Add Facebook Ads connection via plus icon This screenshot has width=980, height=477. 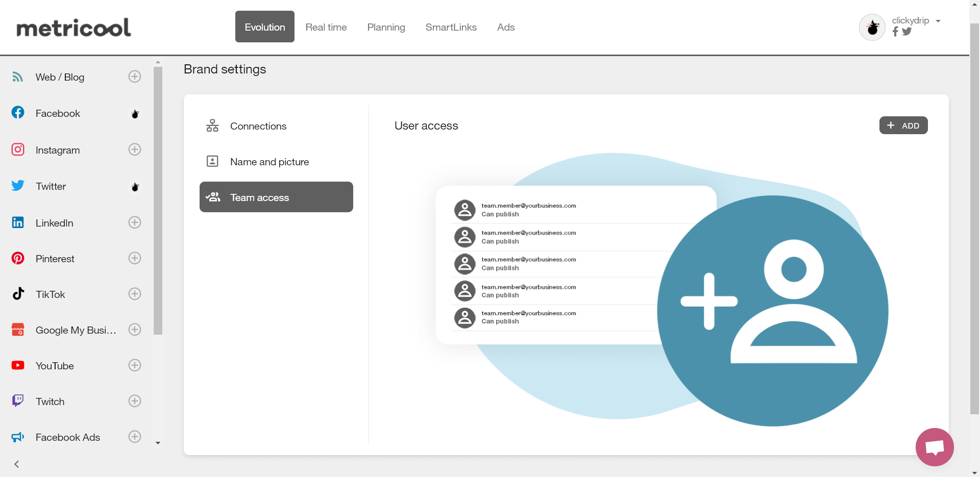click(135, 437)
